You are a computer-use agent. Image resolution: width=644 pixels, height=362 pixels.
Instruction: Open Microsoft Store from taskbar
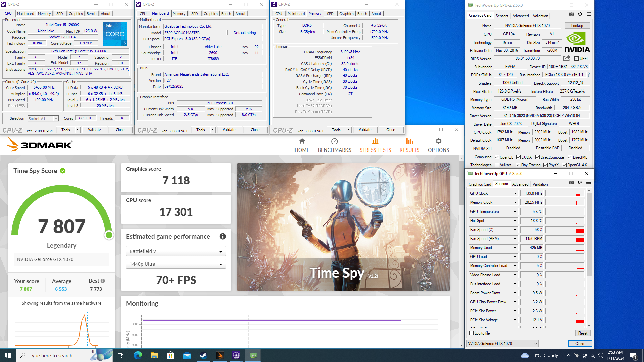[x=170, y=355]
